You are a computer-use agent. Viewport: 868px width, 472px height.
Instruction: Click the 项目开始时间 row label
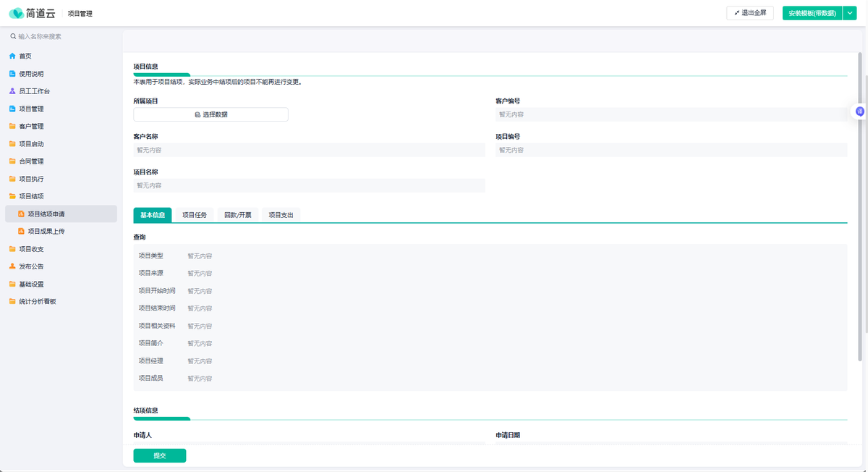(x=157, y=290)
